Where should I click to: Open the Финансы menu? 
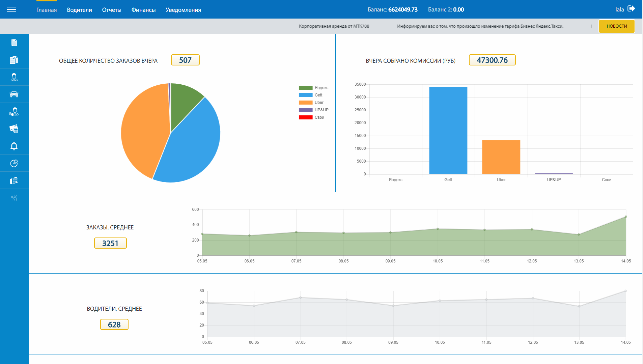(143, 10)
